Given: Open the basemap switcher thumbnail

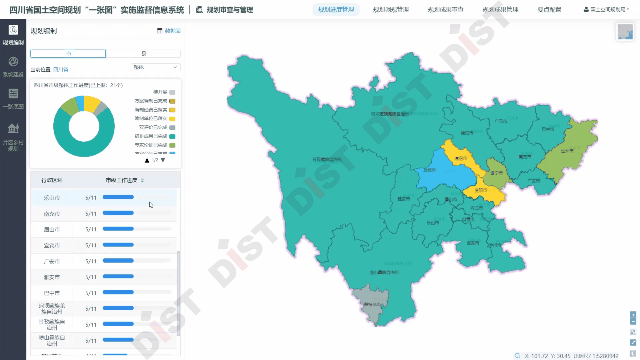Looking at the screenshot, I should 625,32.
